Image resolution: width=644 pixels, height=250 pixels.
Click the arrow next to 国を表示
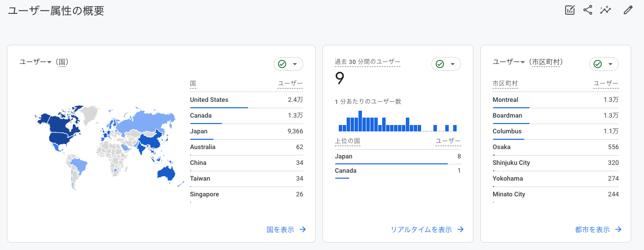coord(303,229)
